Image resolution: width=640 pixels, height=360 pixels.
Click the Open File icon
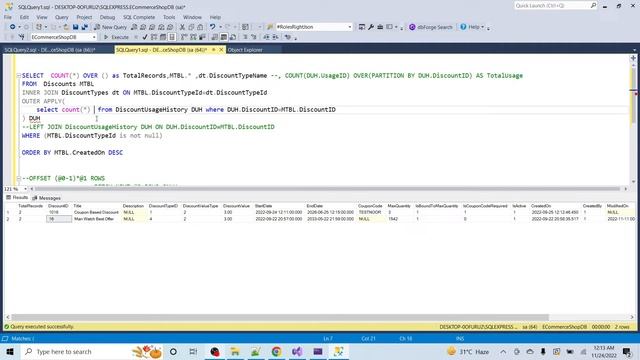click(x=66, y=27)
